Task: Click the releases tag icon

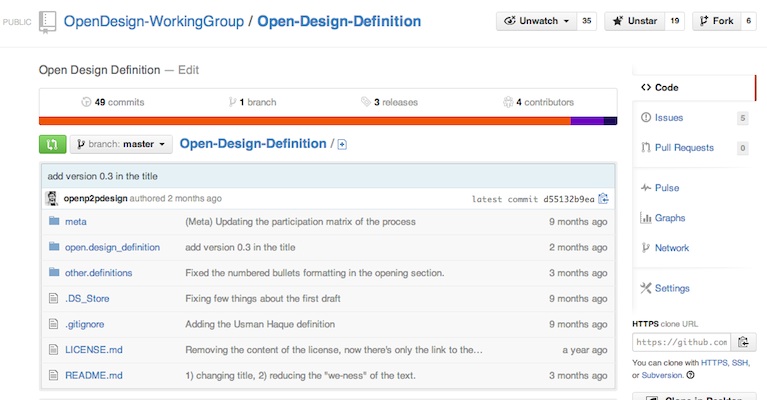Action: 365,102
